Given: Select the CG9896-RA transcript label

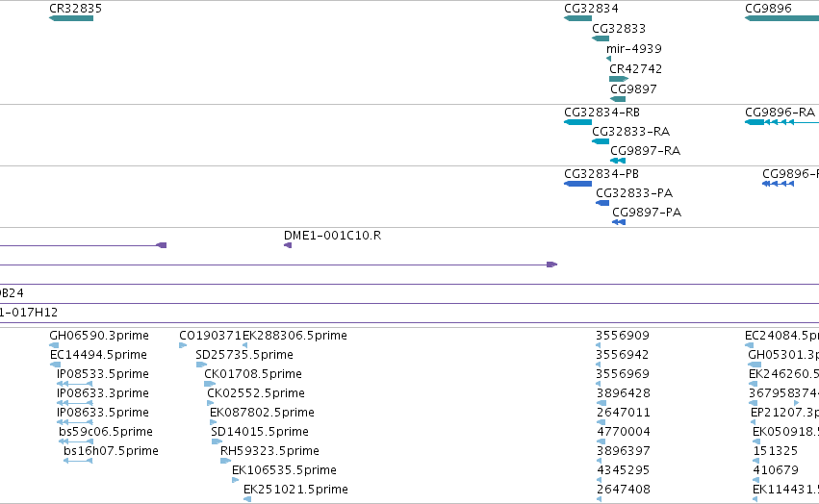Looking at the screenshot, I should [780, 113].
